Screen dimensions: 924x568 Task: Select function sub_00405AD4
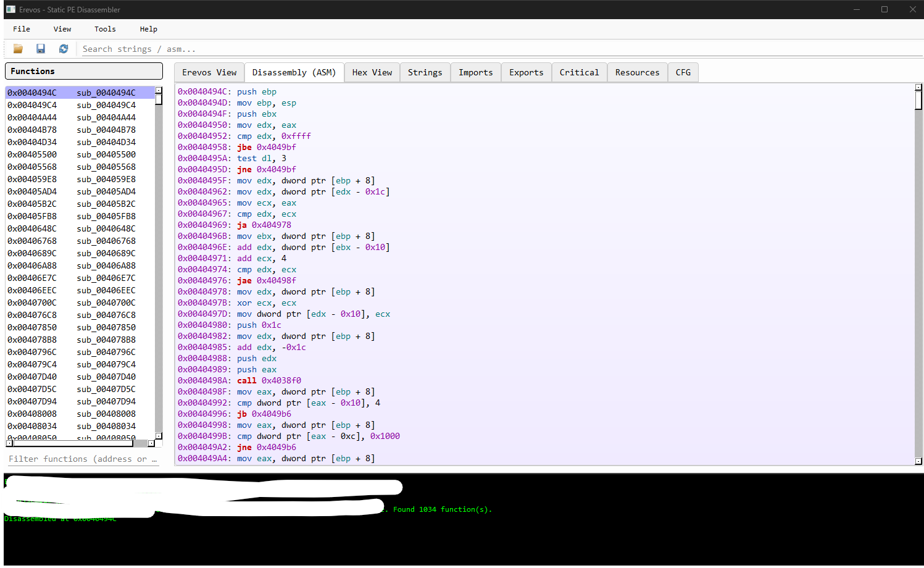(x=80, y=191)
